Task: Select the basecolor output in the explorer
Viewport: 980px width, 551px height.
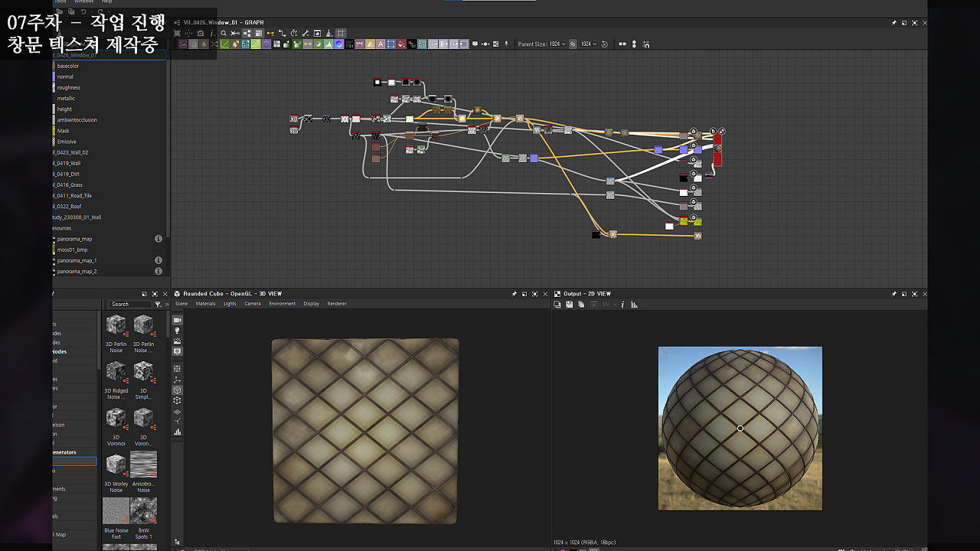Action: tap(67, 66)
